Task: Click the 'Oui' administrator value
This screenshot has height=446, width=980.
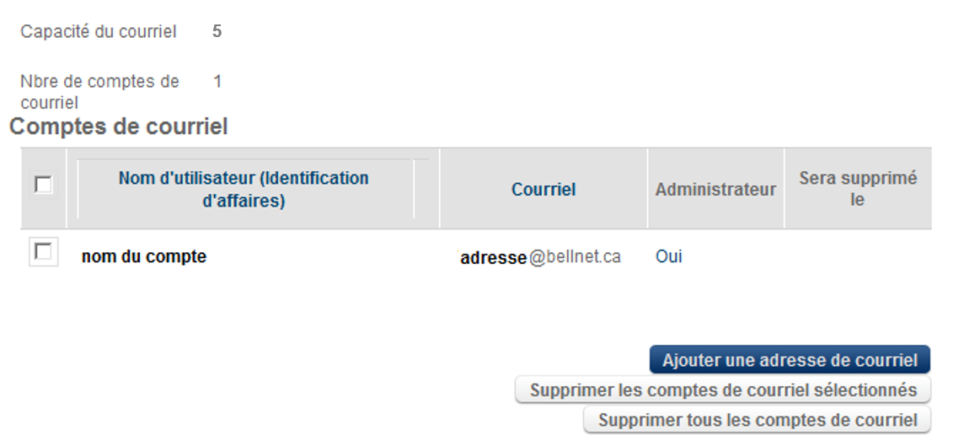Action: (669, 257)
